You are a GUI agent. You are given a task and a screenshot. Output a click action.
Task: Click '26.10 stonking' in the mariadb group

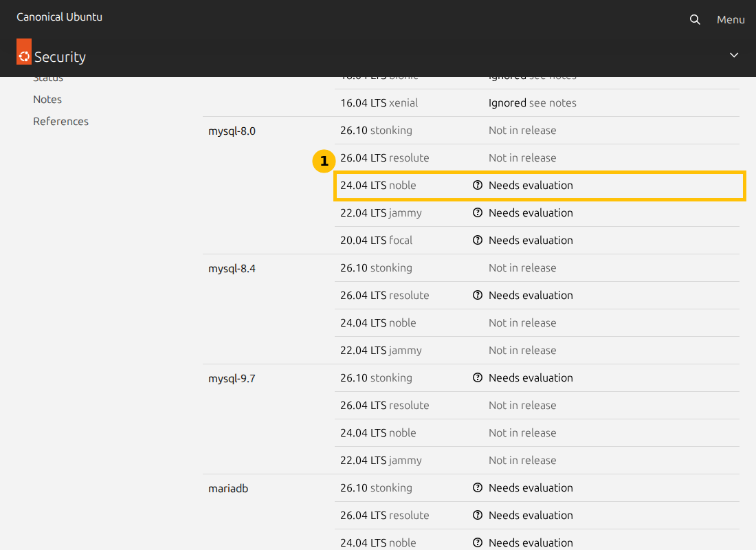pyautogui.click(x=376, y=487)
